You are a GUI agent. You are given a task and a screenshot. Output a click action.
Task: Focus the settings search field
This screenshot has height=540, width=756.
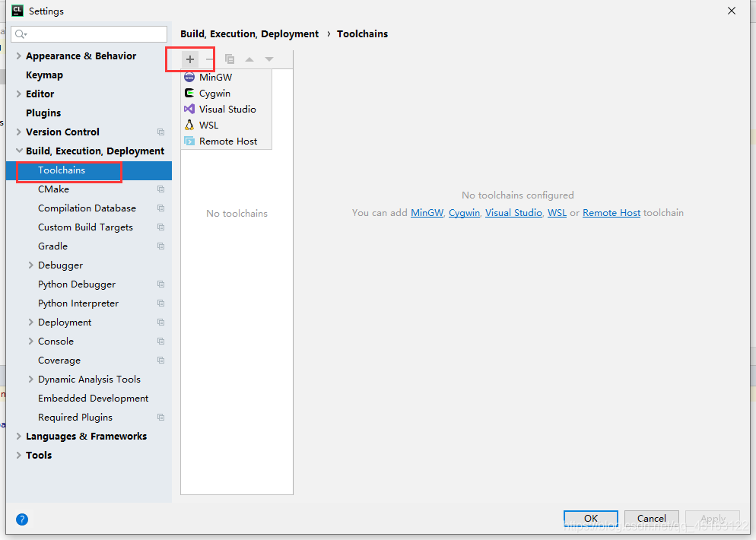[x=89, y=33]
